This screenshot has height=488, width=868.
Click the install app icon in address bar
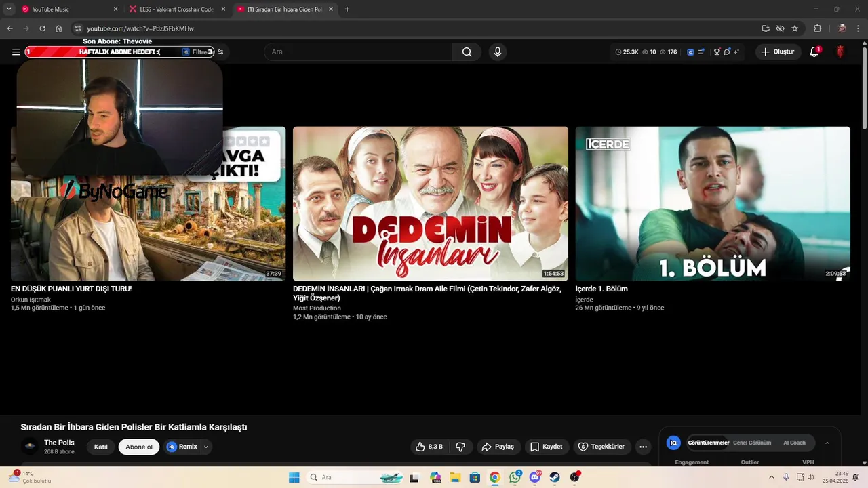(766, 28)
